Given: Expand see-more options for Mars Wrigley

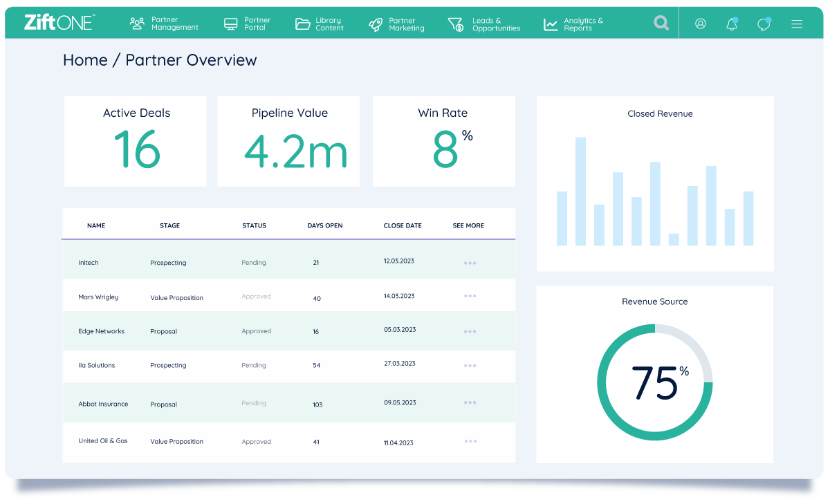Looking at the screenshot, I should (470, 296).
